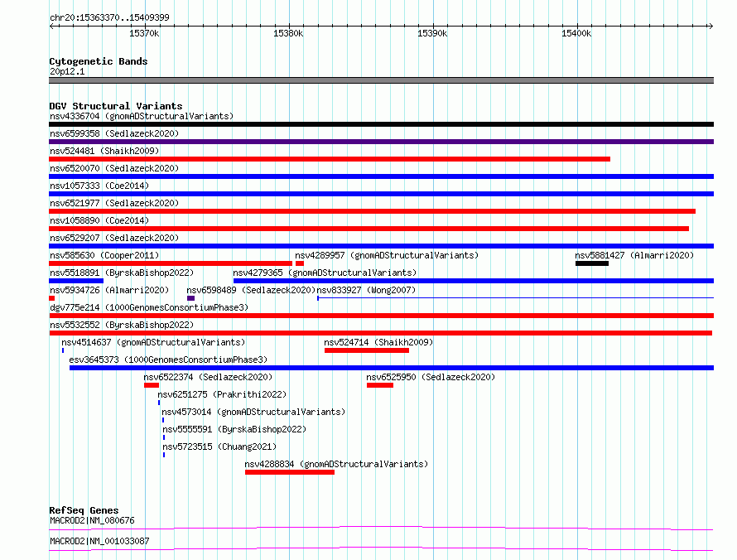The height and width of the screenshot is (560, 737).
Task: Click the red nsv6525950 variant bar
Action: pos(380,385)
